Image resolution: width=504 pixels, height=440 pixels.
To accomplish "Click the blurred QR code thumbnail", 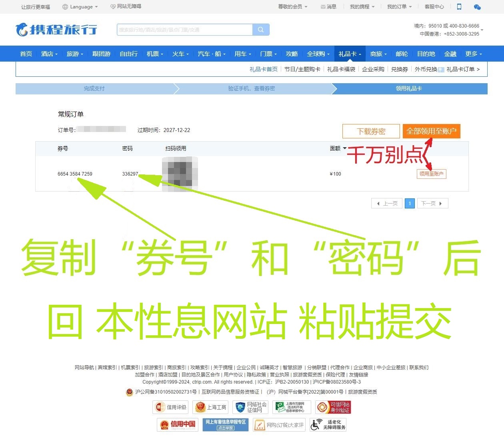I will pos(180,174).
